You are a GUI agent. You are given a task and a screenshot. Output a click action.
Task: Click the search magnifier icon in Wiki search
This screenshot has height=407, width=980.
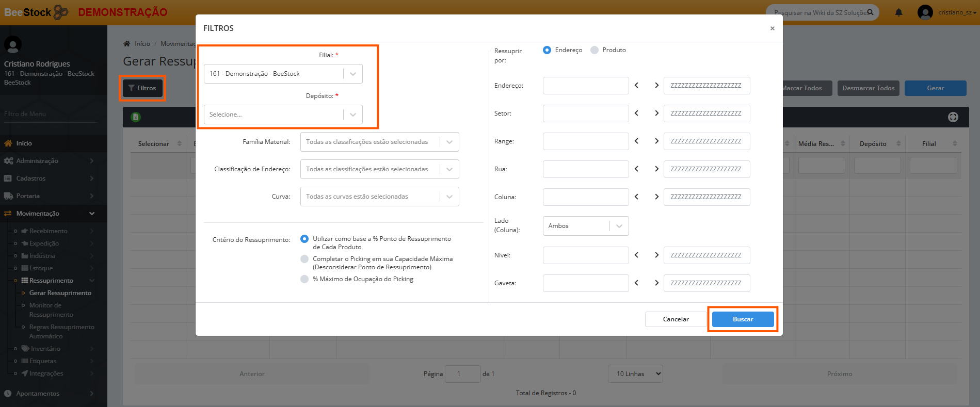(x=870, y=12)
